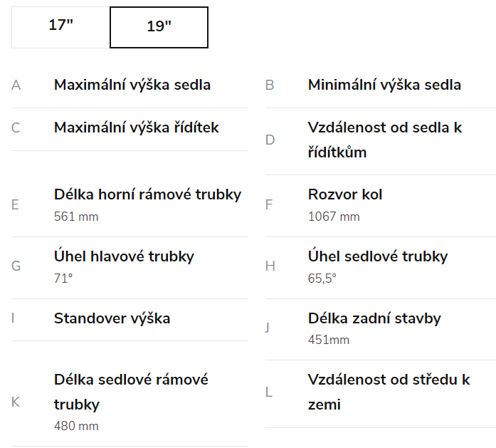Select the Úhel sedlové trubky label
496x448 pixels.
click(x=378, y=256)
